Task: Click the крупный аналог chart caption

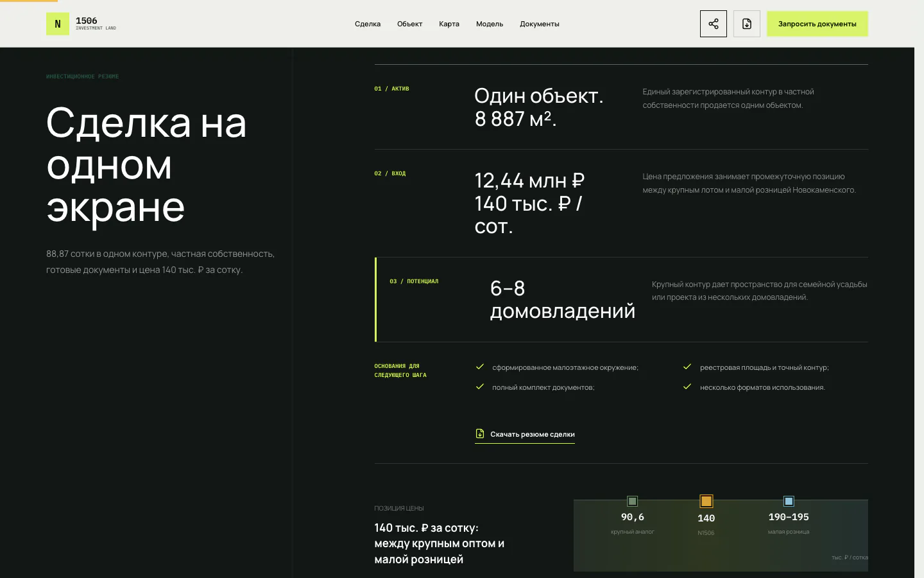Action: (632, 532)
